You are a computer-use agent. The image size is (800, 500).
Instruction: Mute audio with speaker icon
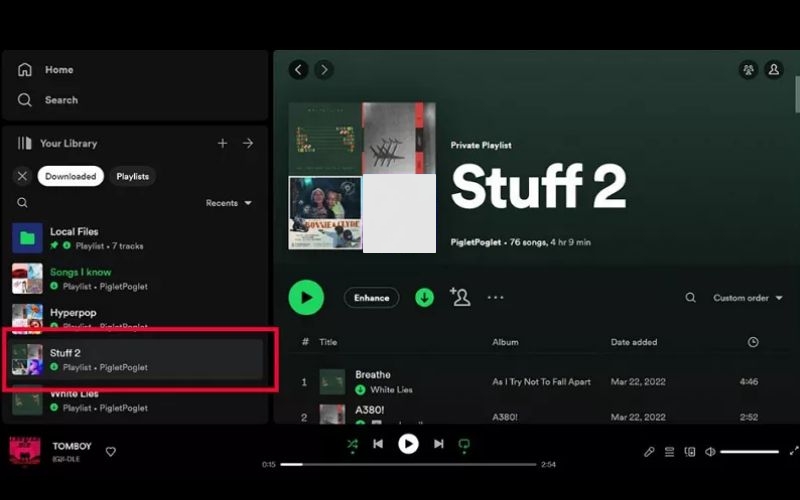(x=710, y=452)
